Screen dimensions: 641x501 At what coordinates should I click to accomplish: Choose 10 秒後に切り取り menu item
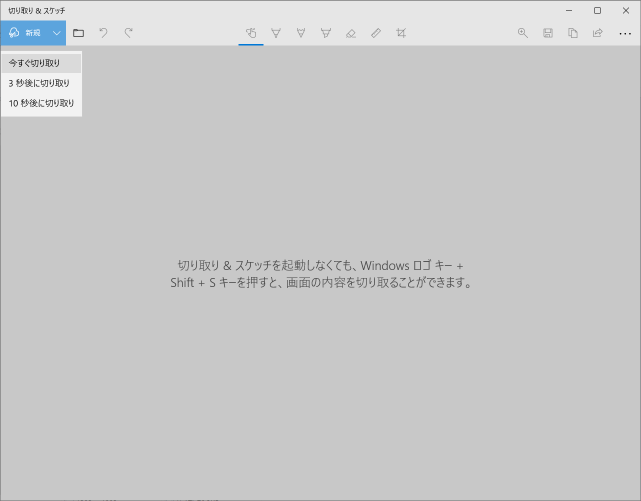pos(41,103)
